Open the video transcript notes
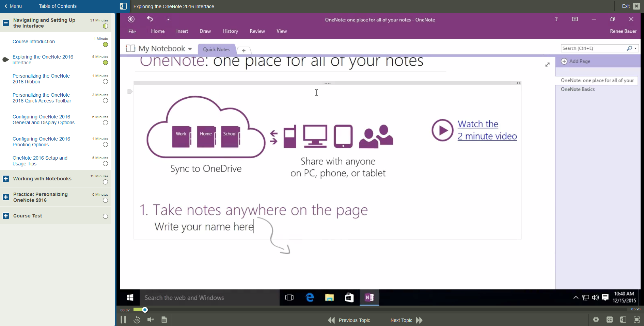 [164, 320]
